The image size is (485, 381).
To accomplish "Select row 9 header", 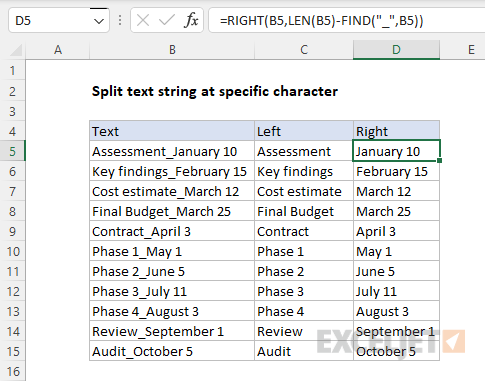I will pyautogui.click(x=13, y=231).
